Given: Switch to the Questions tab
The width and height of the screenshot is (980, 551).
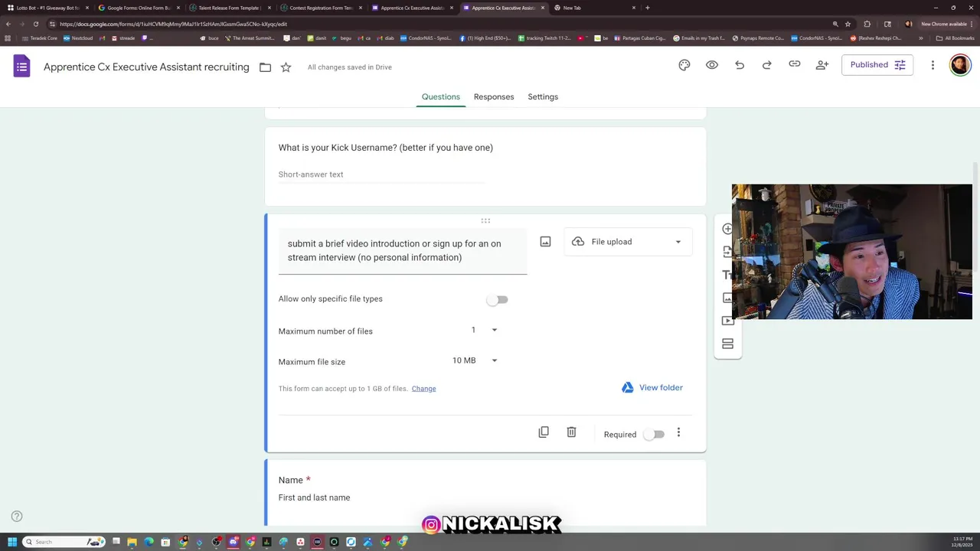Looking at the screenshot, I should pyautogui.click(x=441, y=96).
